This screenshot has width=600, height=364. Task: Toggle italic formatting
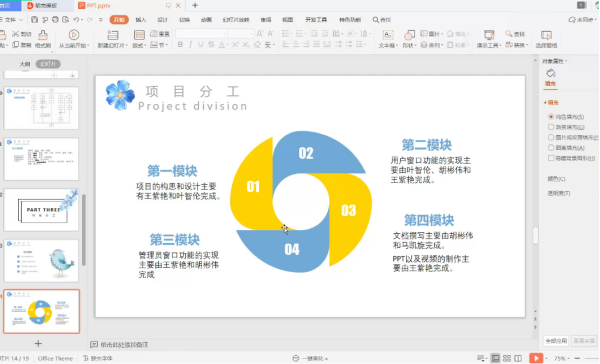[190, 45]
